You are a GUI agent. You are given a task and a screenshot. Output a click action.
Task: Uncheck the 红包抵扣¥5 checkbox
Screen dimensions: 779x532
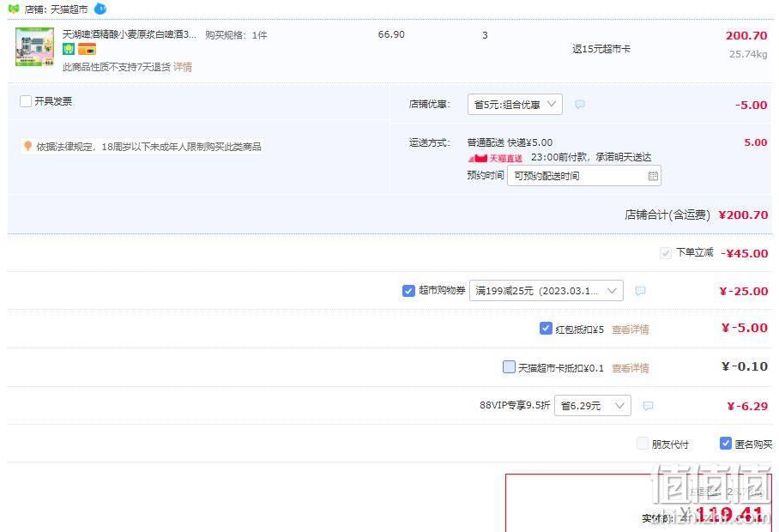point(546,329)
